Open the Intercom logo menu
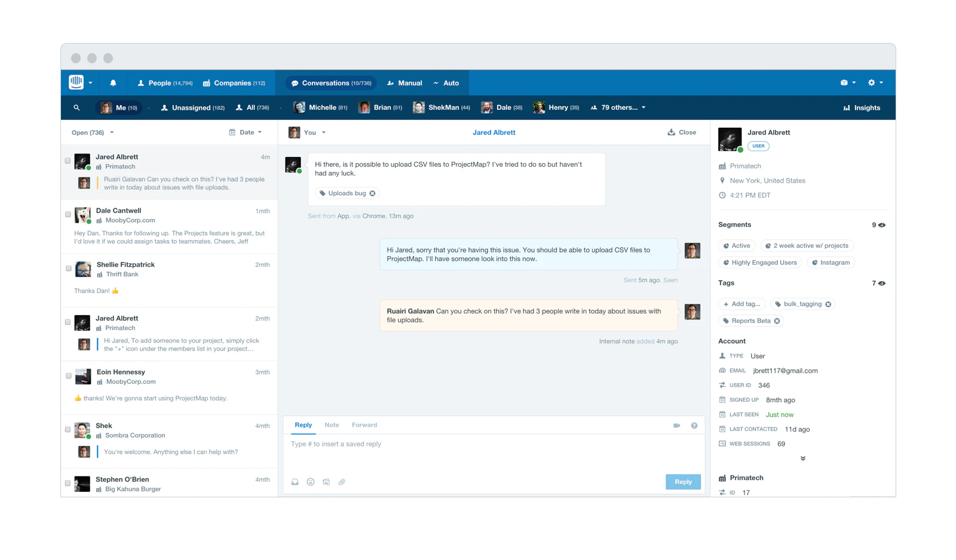The width and height of the screenshot is (956, 560). pyautogui.click(x=81, y=82)
